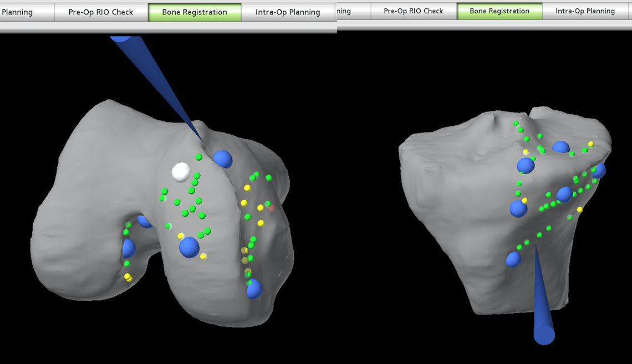Image resolution: width=632 pixels, height=364 pixels.
Task: Open the left Pre-Op RIO Check tab
Action: click(x=101, y=12)
